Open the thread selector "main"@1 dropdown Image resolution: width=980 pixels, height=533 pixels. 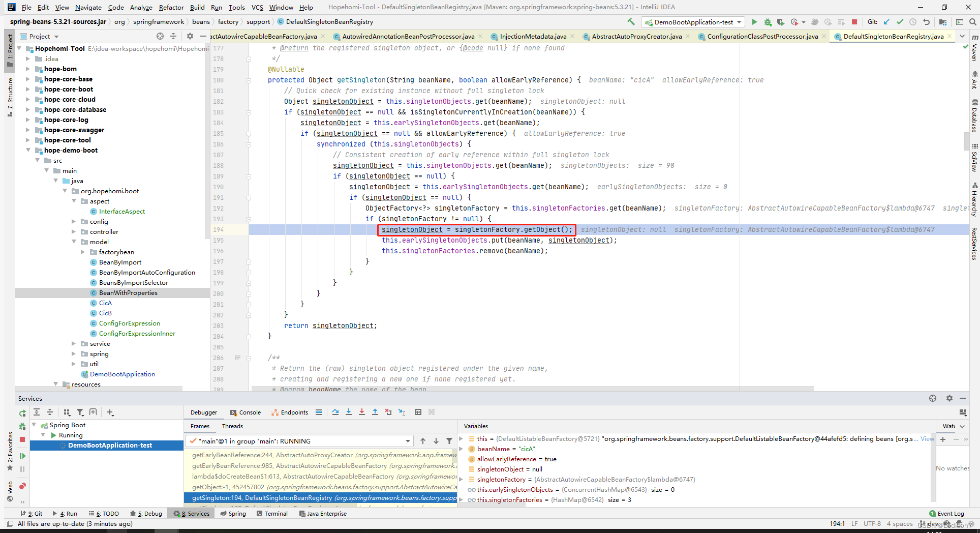coord(299,441)
